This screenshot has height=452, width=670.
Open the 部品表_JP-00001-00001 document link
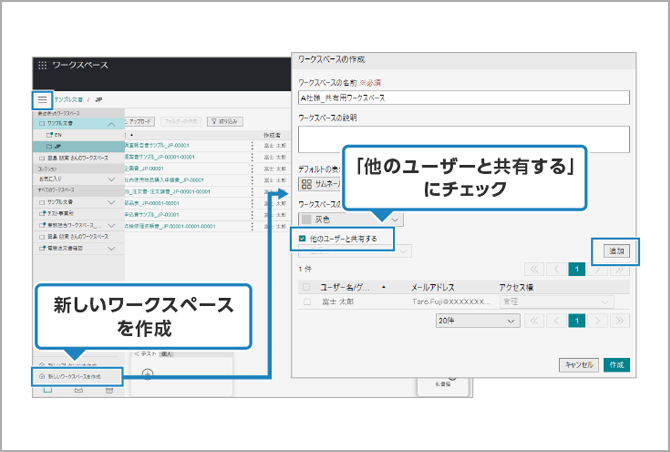pyautogui.click(x=152, y=203)
